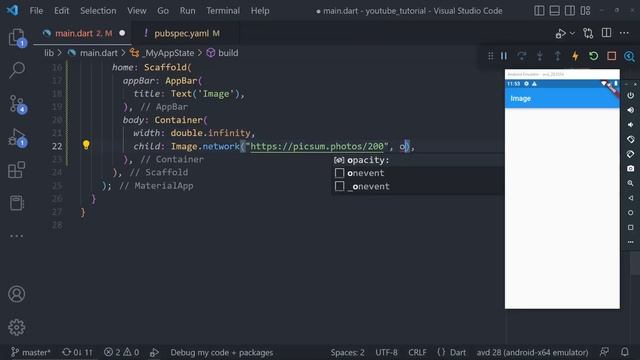The image size is (640, 360).
Task: Restart the debug session
Action: 593,56
